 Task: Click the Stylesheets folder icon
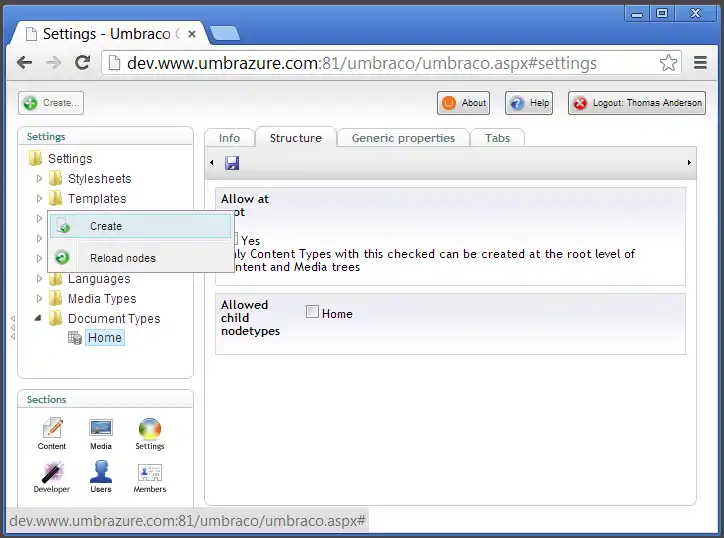point(55,178)
